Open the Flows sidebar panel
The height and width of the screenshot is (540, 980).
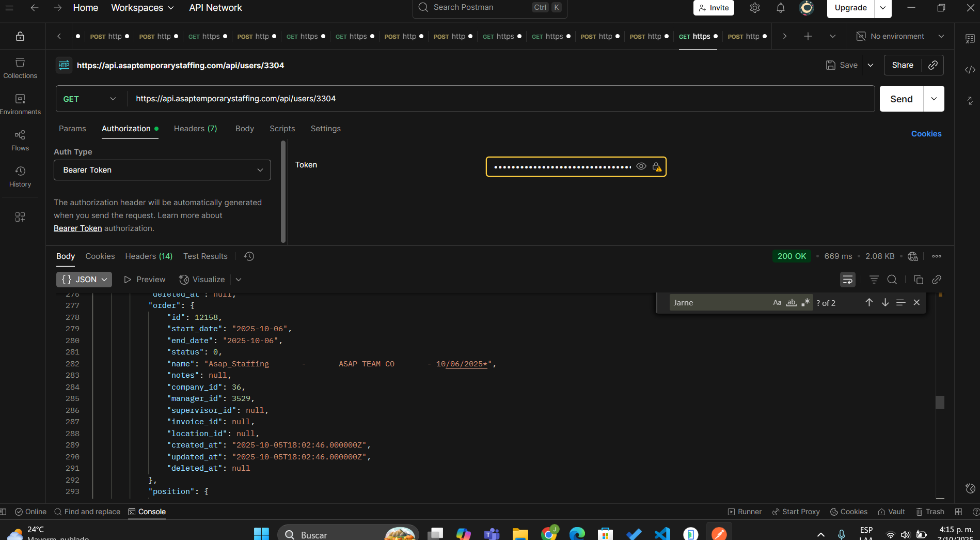point(20,140)
